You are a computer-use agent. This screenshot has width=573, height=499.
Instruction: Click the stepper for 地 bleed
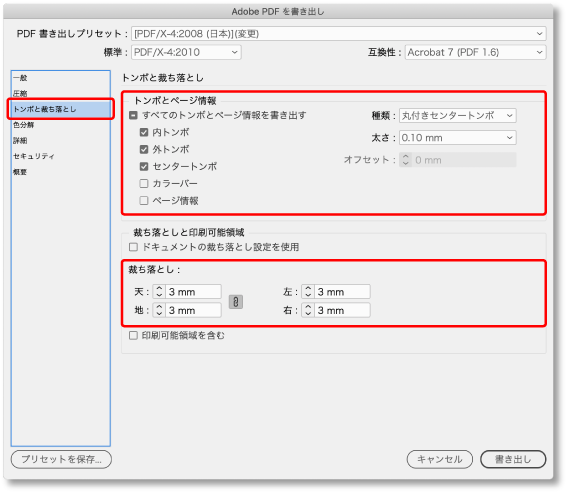point(159,310)
